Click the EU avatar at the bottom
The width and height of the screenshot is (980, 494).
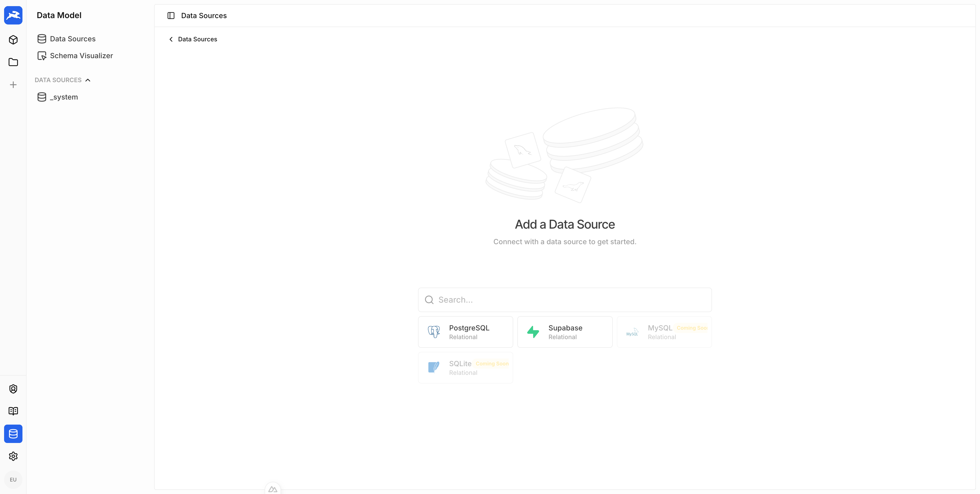tap(13, 479)
